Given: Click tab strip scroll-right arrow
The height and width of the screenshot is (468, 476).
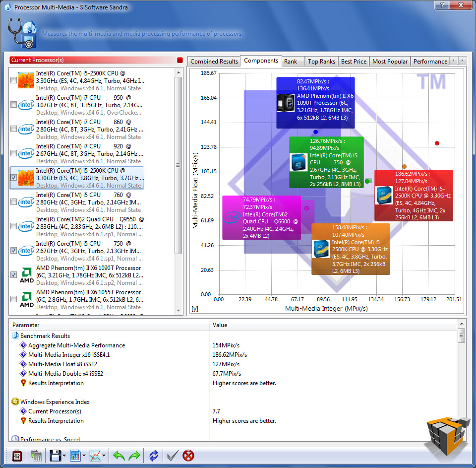Looking at the screenshot, I should 462,61.
